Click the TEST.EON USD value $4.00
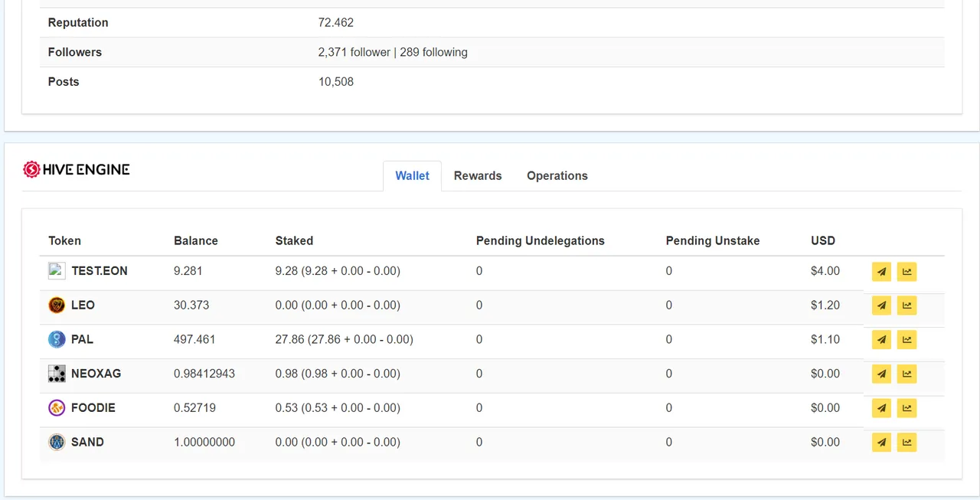 [x=825, y=271]
